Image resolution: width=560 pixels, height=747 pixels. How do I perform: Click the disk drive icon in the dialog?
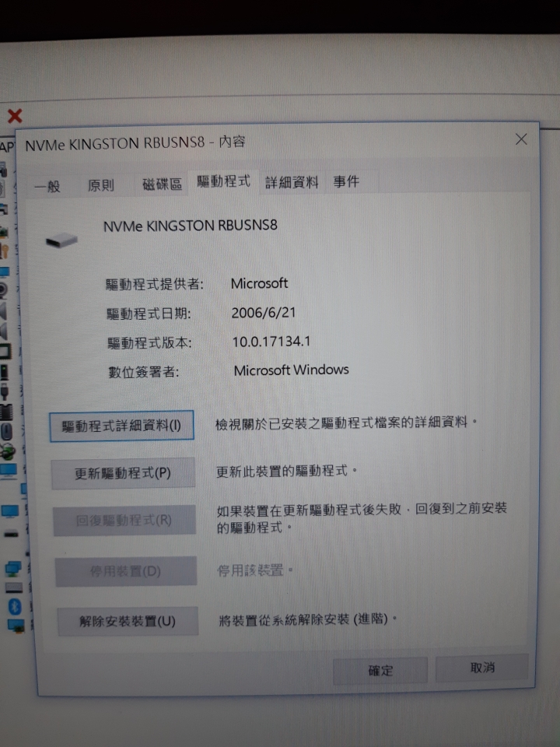pos(61,240)
